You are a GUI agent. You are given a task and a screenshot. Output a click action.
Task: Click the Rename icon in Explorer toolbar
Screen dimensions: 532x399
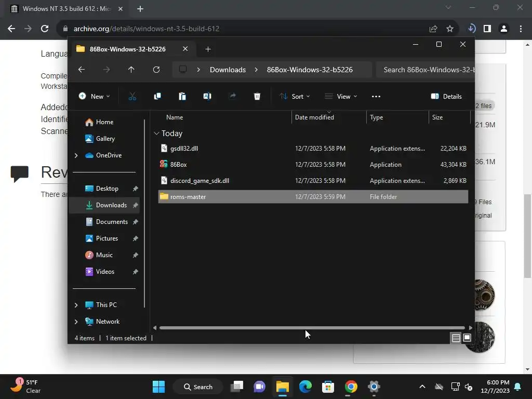pos(207,97)
